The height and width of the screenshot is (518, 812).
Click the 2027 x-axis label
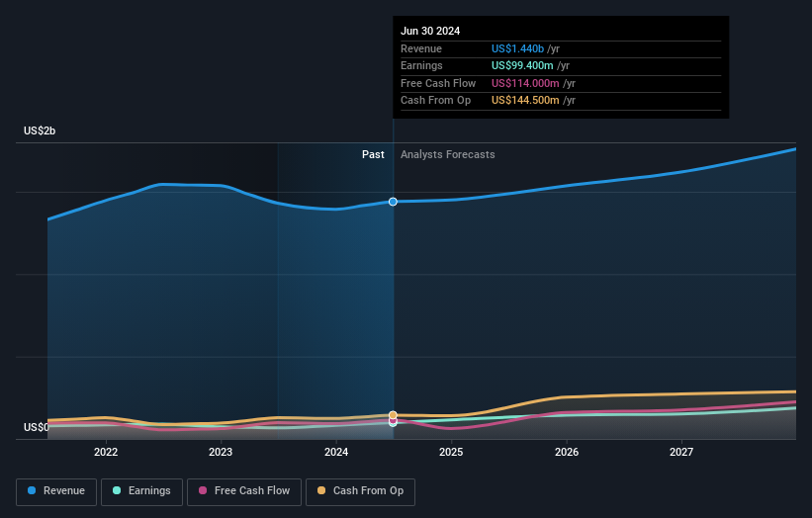click(681, 453)
